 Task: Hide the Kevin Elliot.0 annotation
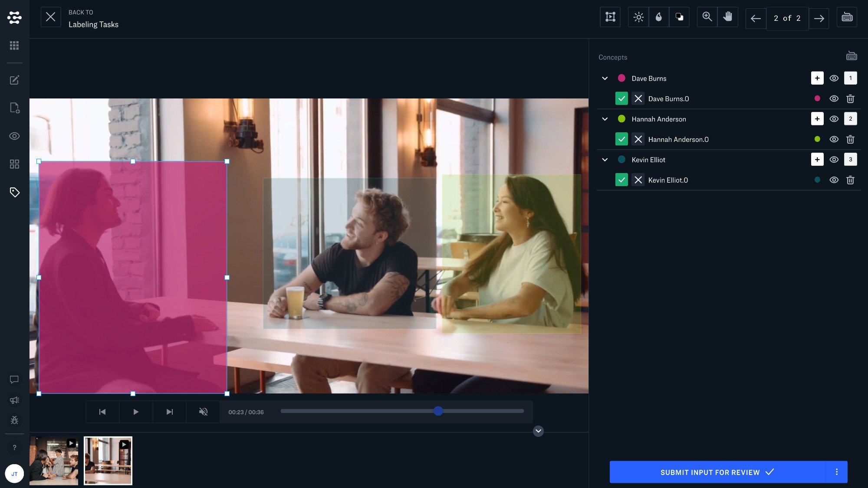coord(834,180)
